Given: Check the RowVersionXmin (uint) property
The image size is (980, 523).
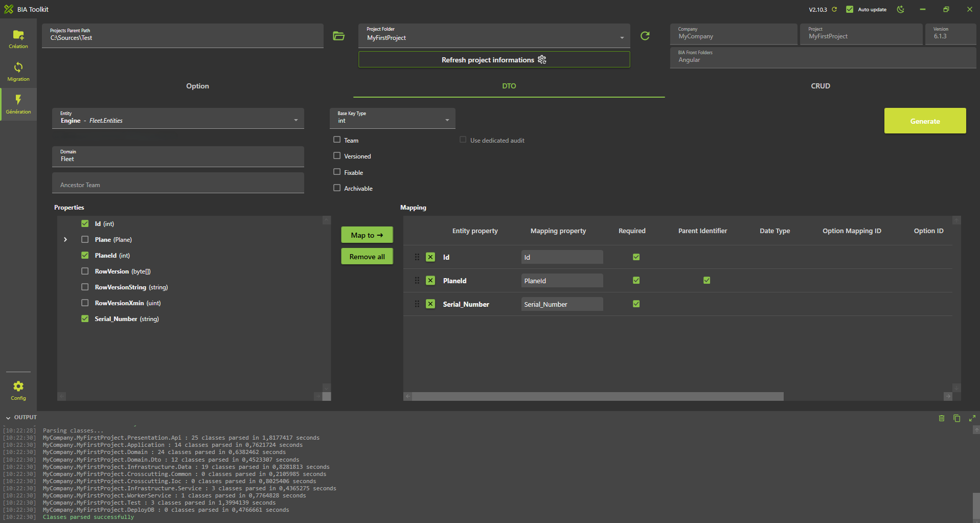Looking at the screenshot, I should [85, 303].
